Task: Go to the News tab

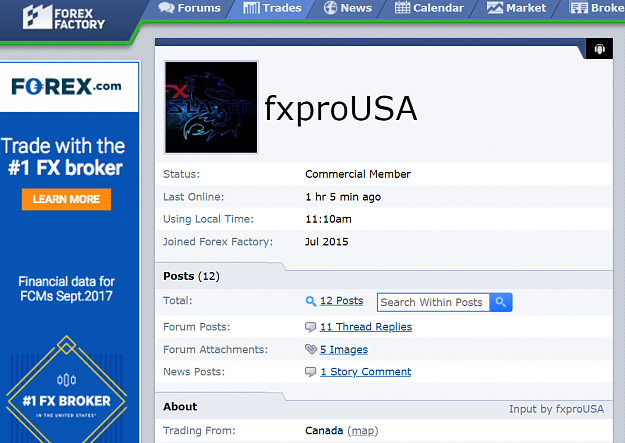Action: click(348, 8)
